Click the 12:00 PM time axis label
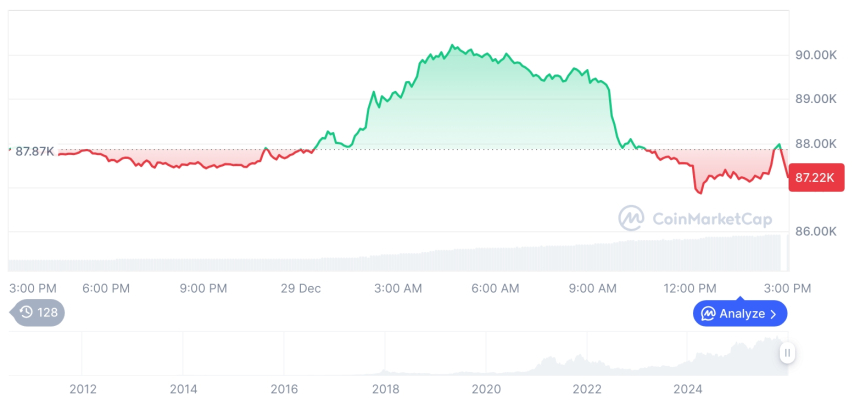This screenshot has height=401, width=860. [691, 288]
